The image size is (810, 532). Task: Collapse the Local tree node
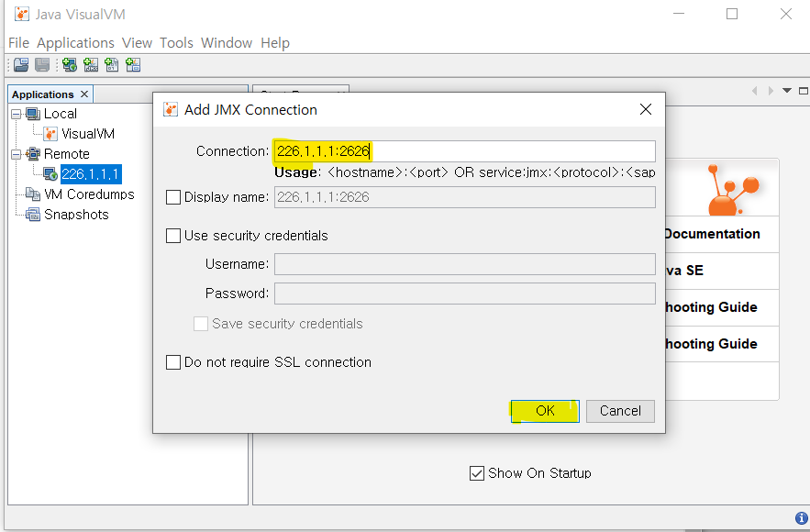click(x=16, y=114)
